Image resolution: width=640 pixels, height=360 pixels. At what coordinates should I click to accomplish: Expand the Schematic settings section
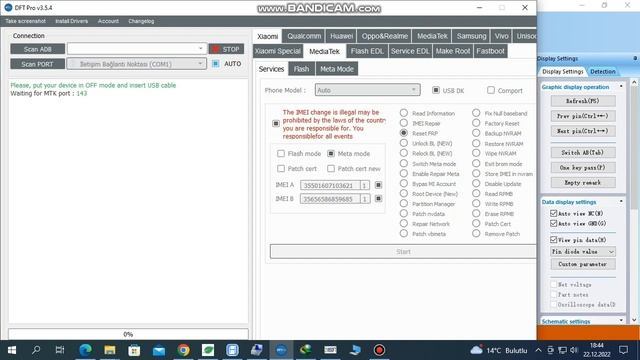pos(621,321)
